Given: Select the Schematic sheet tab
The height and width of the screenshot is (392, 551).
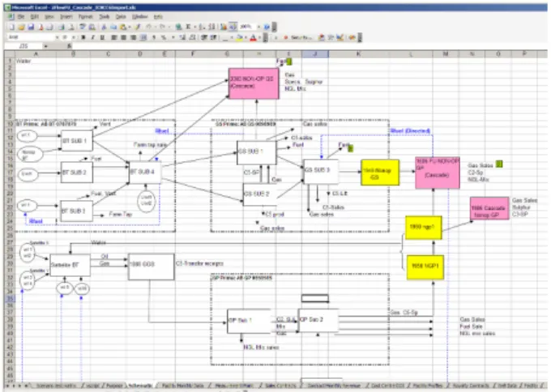Looking at the screenshot, I should point(140,386).
